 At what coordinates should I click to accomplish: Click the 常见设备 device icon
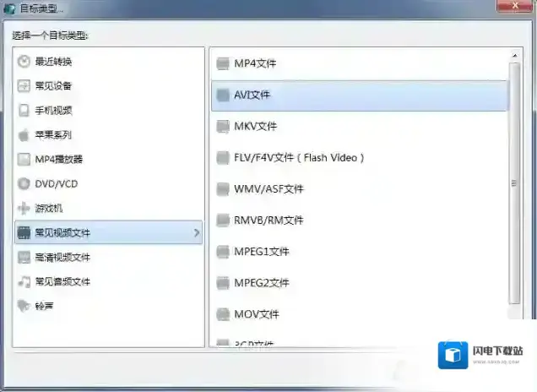(x=24, y=86)
